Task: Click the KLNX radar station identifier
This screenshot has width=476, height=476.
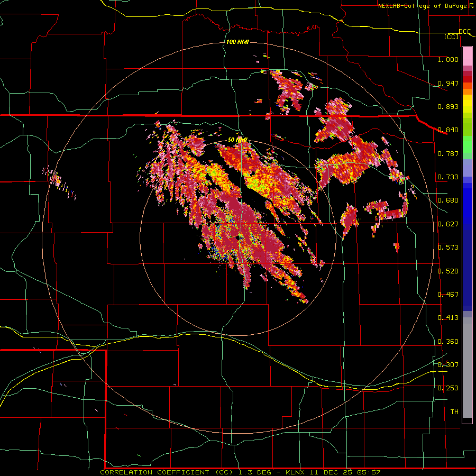Action: pos(295,472)
